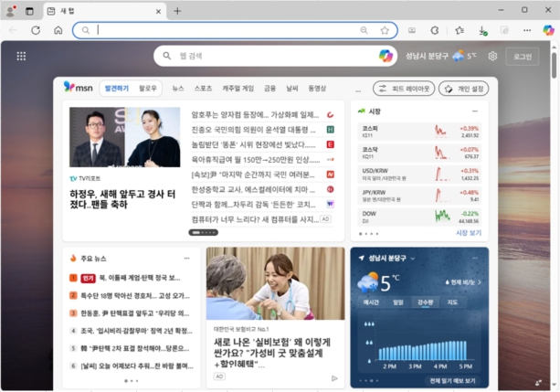This screenshot has height=392, width=560.
Task: Expand more navigation items ellipsis
Action: 358,91
